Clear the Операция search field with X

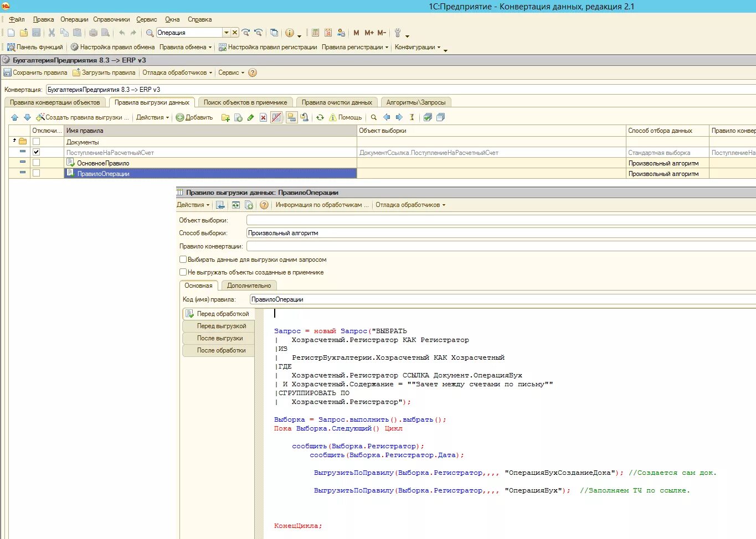tap(235, 33)
